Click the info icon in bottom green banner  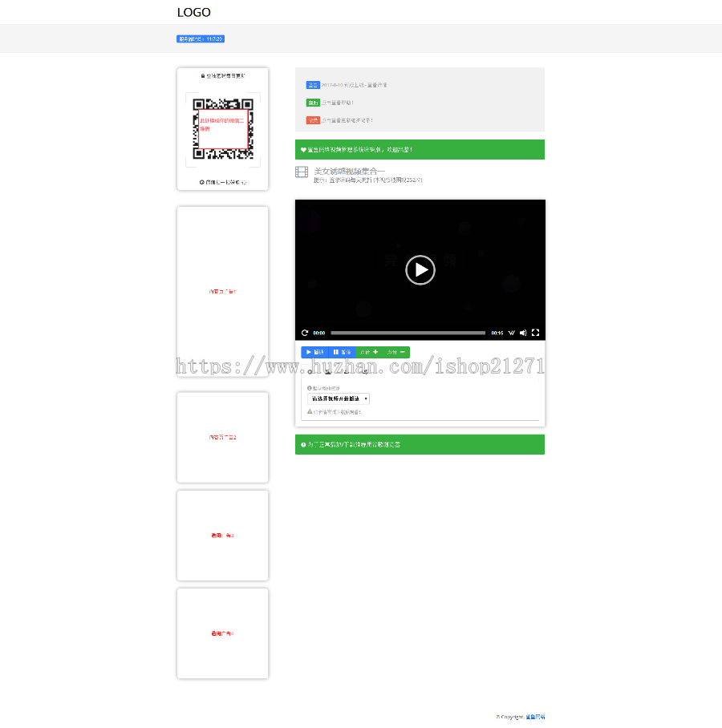(x=303, y=444)
